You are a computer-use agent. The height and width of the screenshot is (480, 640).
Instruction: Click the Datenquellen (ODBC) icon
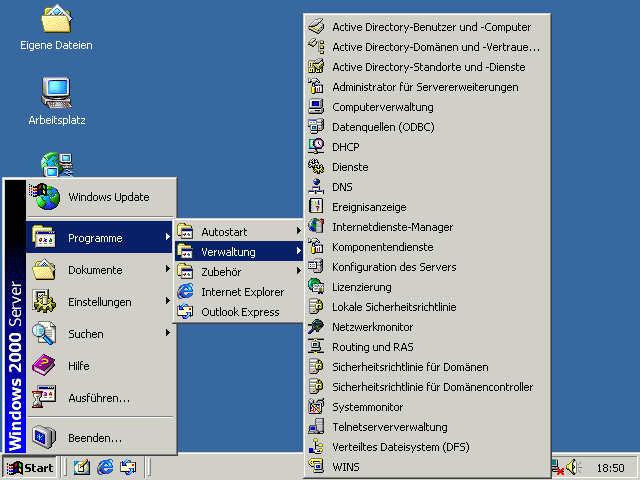tap(316, 127)
